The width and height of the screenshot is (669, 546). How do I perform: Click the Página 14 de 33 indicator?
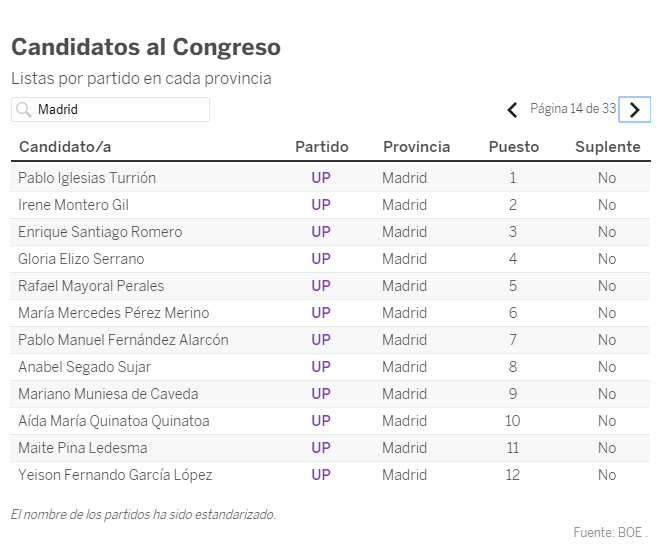[573, 109]
